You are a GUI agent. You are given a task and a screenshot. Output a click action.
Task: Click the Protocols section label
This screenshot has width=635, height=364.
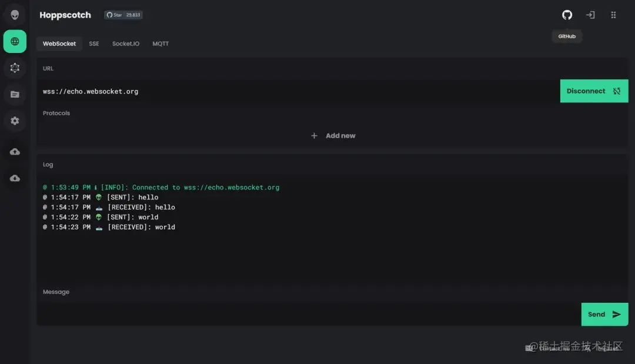(56, 113)
